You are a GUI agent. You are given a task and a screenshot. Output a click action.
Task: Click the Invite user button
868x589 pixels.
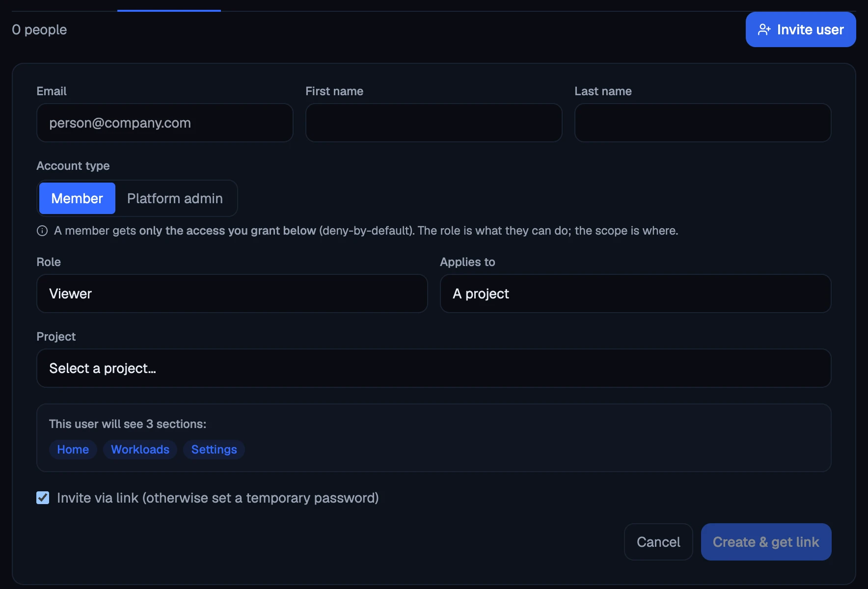tap(801, 29)
